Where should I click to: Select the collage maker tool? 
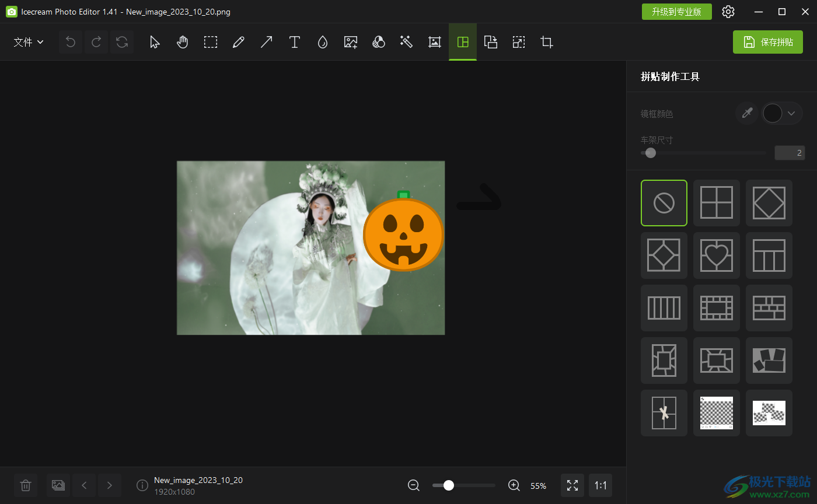click(463, 42)
